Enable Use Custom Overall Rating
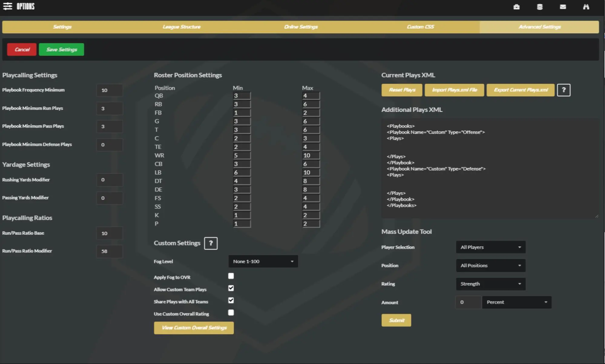This screenshot has width=605, height=364. [x=231, y=313]
